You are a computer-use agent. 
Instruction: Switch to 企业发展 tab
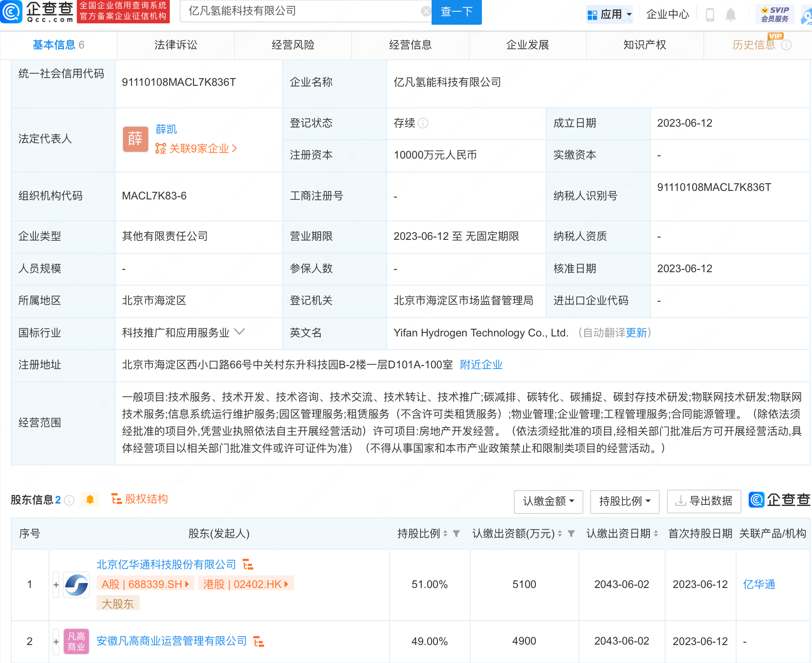(x=527, y=45)
